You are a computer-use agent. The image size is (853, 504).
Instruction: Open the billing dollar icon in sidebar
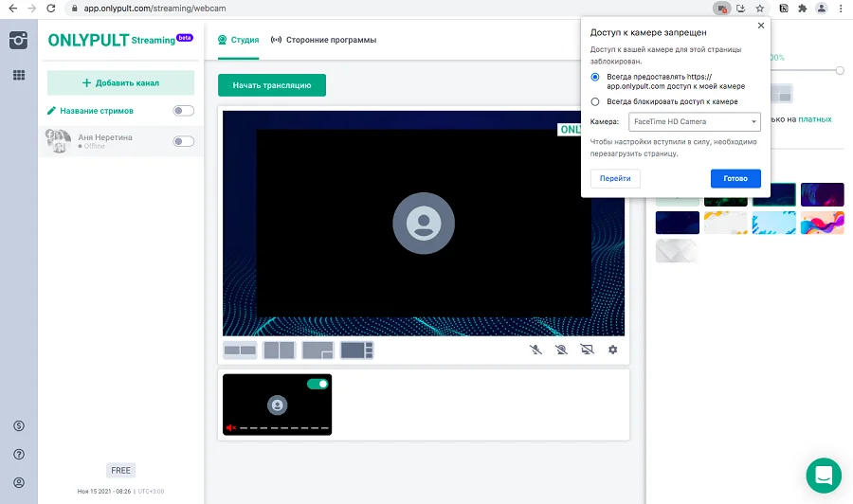pos(18,426)
